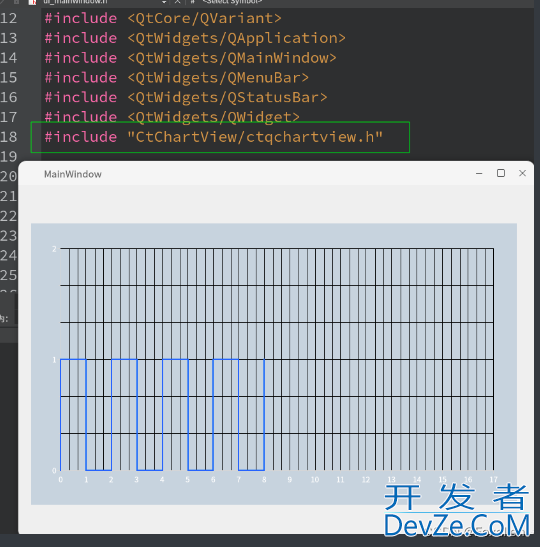This screenshot has height=547, width=540.
Task: Close the ui_mainwindow.h document tab
Action: (x=178, y=2)
